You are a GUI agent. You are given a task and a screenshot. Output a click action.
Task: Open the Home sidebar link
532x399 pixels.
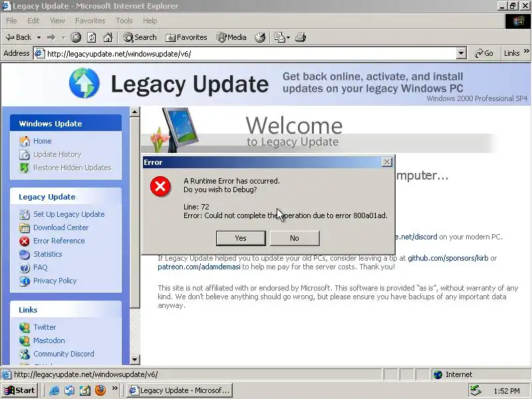[43, 141]
